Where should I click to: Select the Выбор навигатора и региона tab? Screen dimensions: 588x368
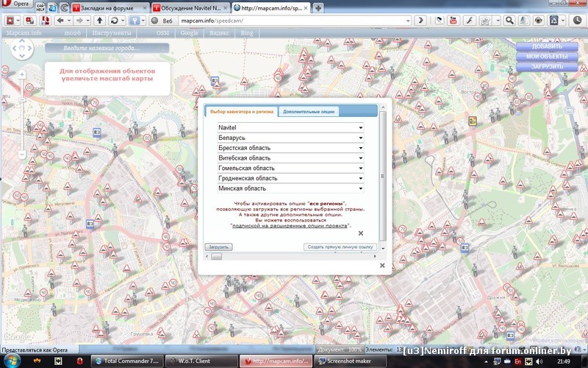tap(242, 112)
